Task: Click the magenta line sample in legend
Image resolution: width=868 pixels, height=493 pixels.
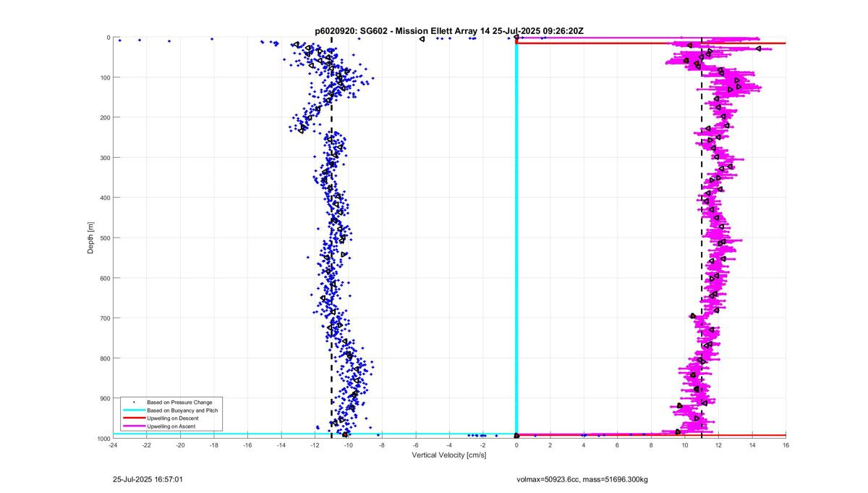Action: (133, 427)
